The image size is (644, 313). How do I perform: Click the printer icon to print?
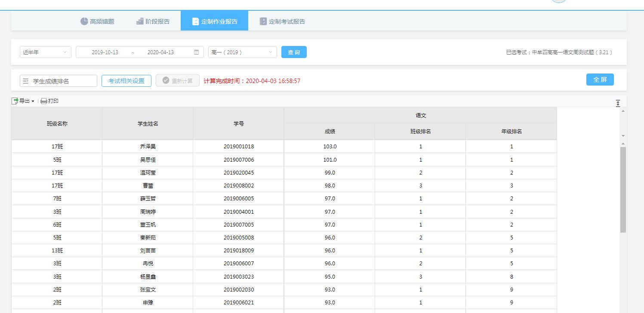pos(43,101)
